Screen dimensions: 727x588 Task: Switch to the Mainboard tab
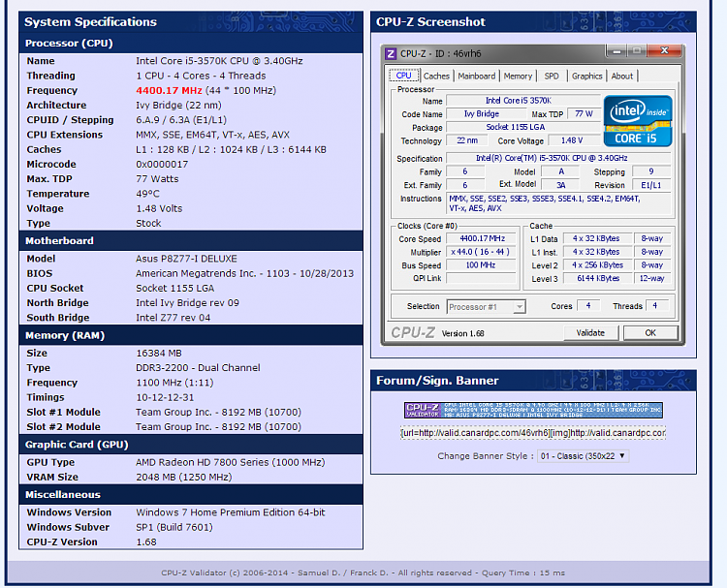[x=477, y=76]
